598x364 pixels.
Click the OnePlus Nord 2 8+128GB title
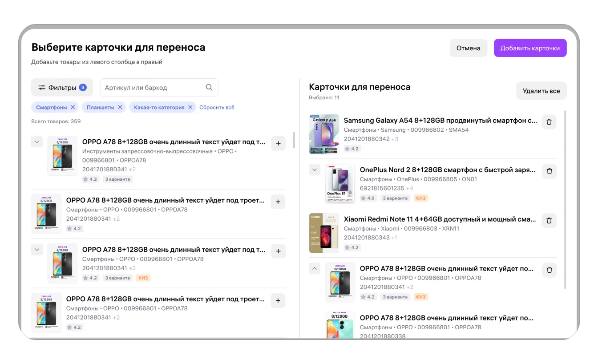(448, 170)
